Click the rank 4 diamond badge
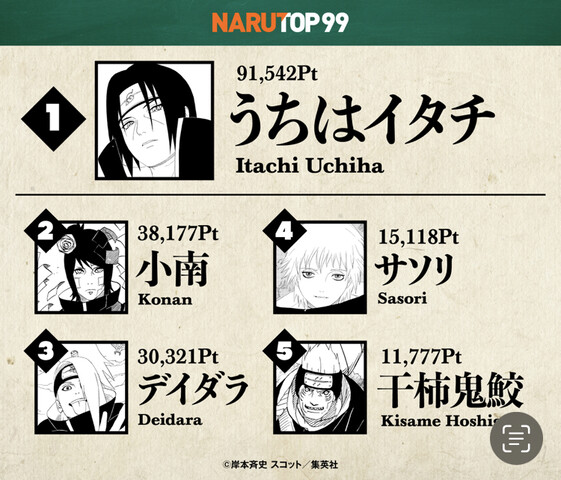Screen dimensions: 561x480 pos(284,231)
